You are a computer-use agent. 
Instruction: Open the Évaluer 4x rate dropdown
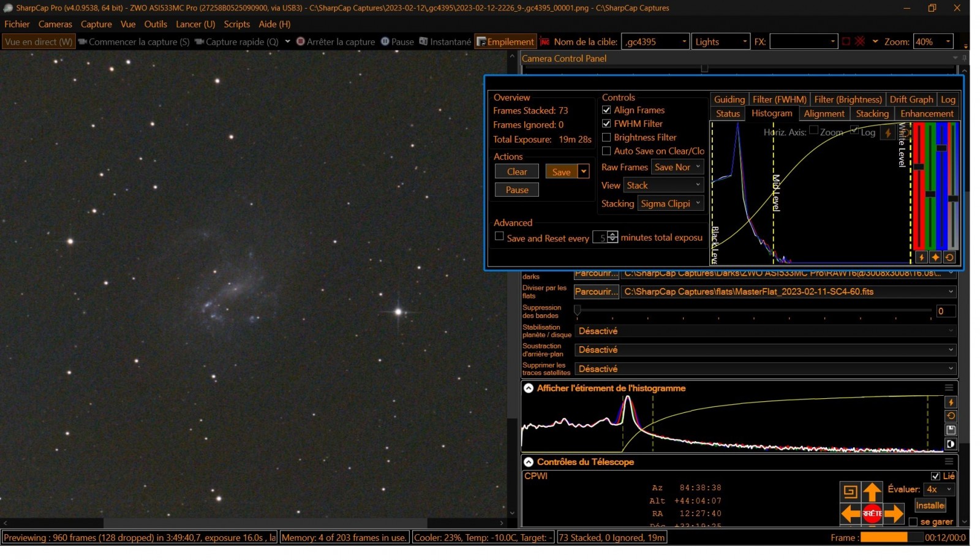click(939, 489)
